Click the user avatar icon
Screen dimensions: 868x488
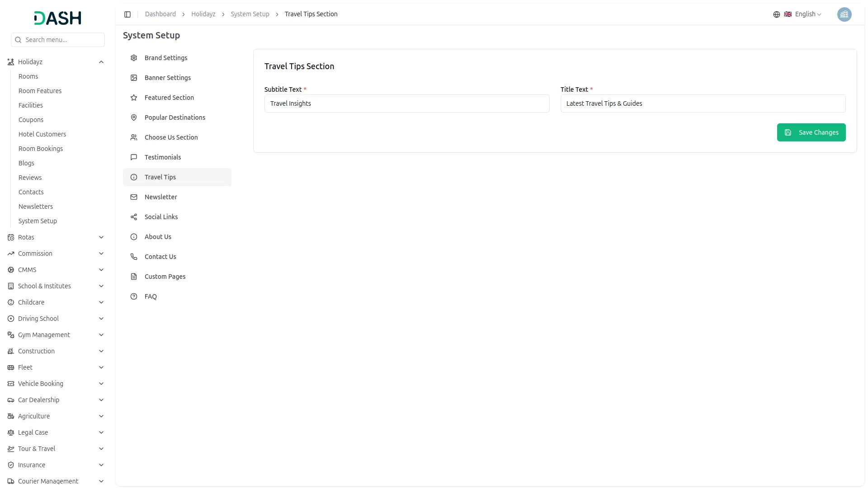(x=844, y=14)
